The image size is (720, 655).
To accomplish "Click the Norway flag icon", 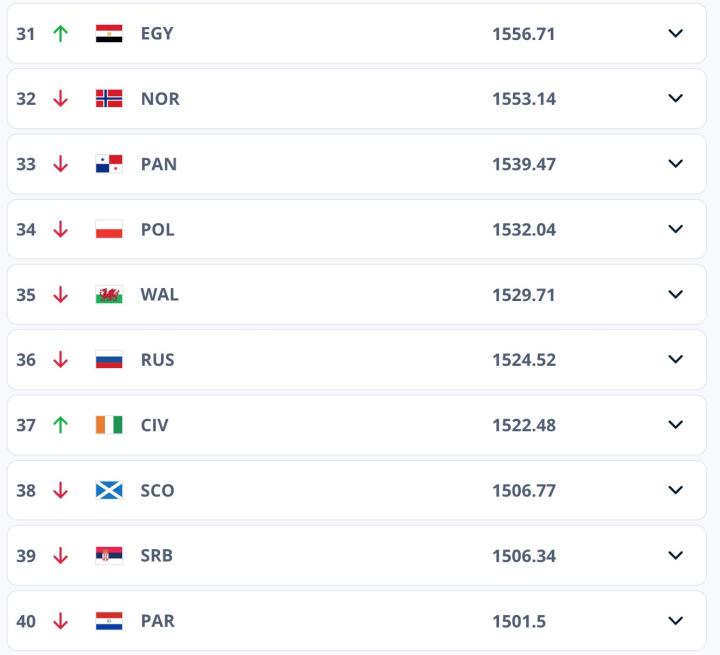I will (x=109, y=98).
